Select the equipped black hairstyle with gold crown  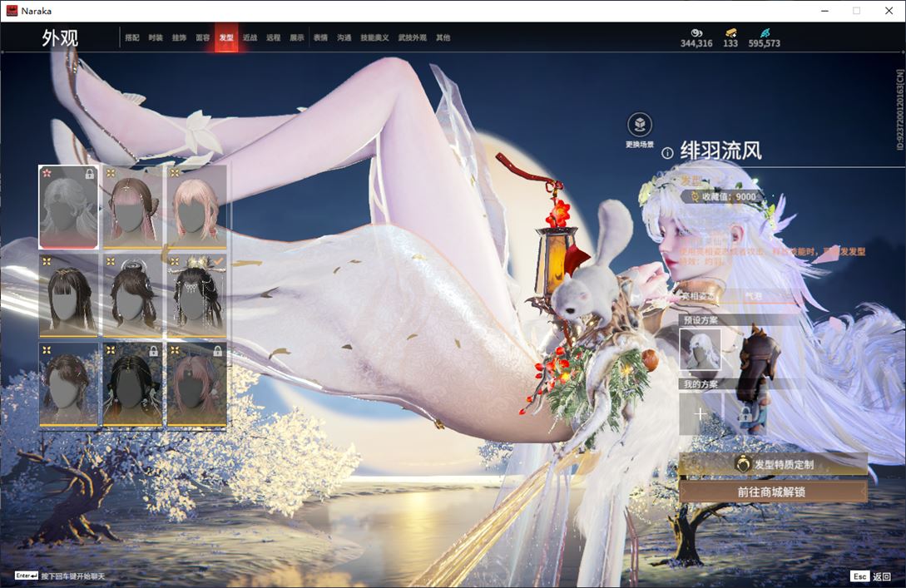tap(196, 296)
